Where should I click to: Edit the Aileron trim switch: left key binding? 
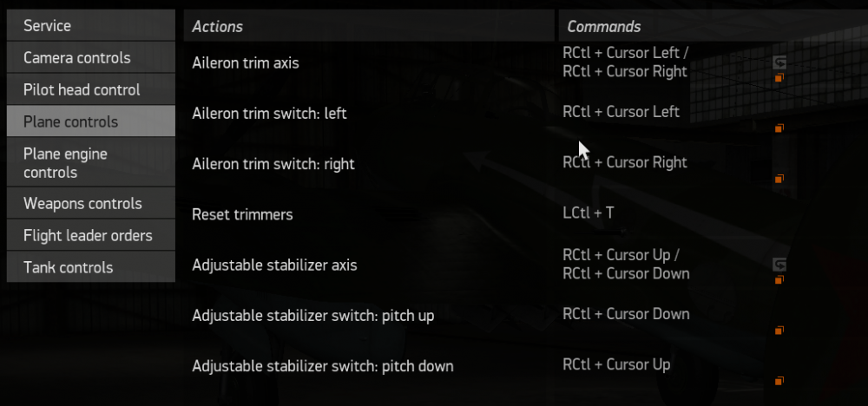tap(621, 112)
